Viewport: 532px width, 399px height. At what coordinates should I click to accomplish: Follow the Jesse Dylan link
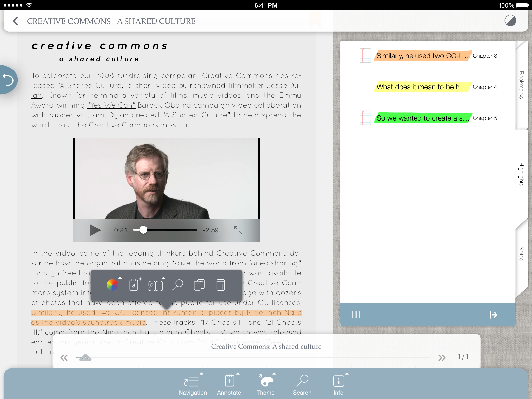[284, 85]
